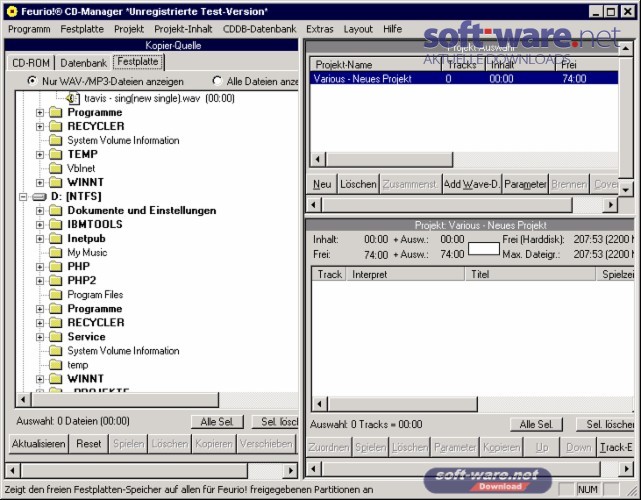Image resolution: width=641 pixels, height=500 pixels.
Task: Click the PHP2 folder icon
Action: pos(56,280)
